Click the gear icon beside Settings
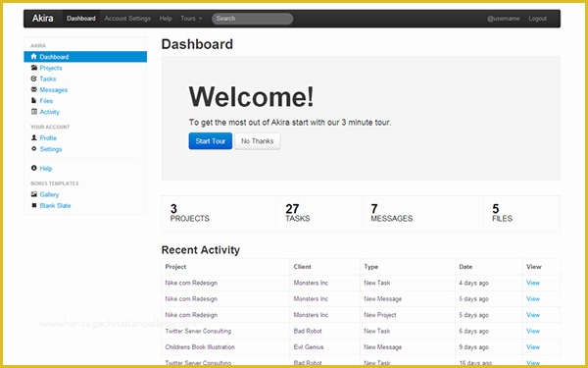 coord(33,149)
